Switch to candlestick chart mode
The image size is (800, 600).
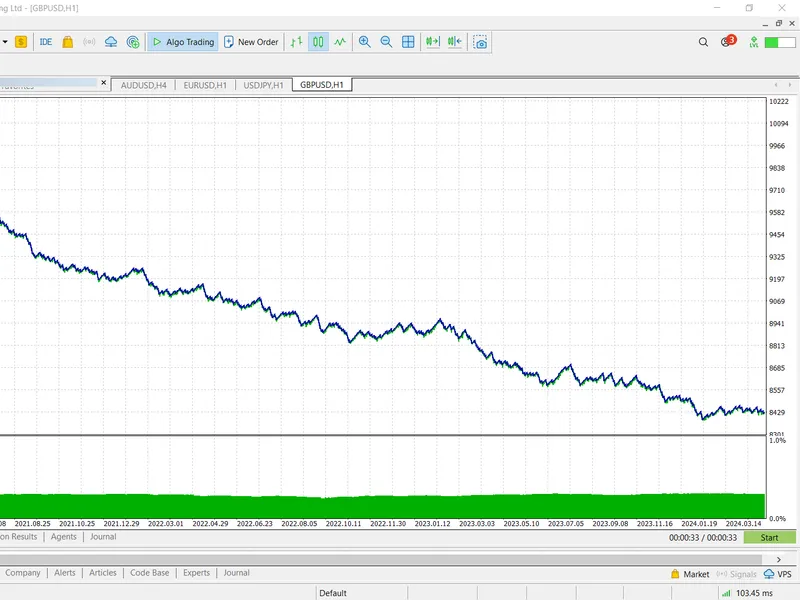click(318, 42)
